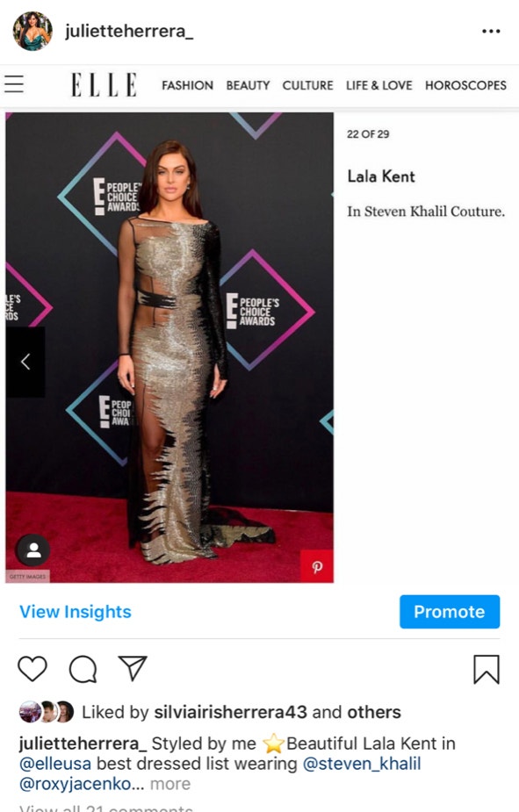
Task: View likes by tapping others
Action: (x=374, y=712)
